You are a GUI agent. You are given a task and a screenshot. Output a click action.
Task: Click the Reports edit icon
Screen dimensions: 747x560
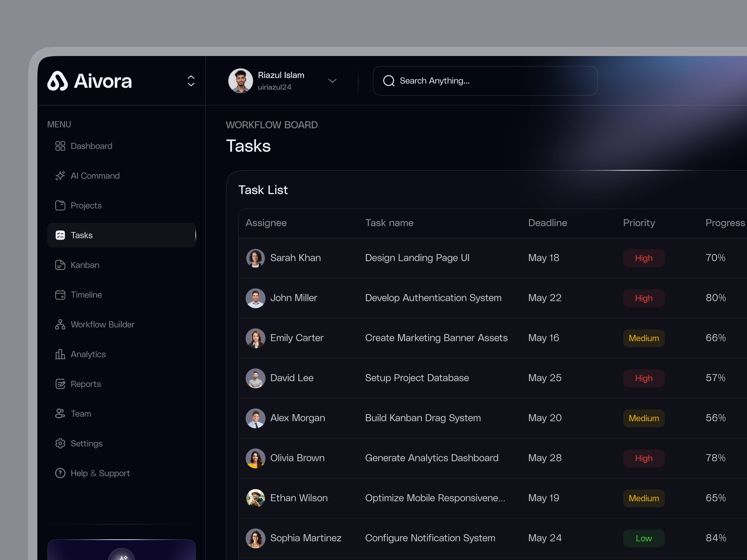[60, 384]
